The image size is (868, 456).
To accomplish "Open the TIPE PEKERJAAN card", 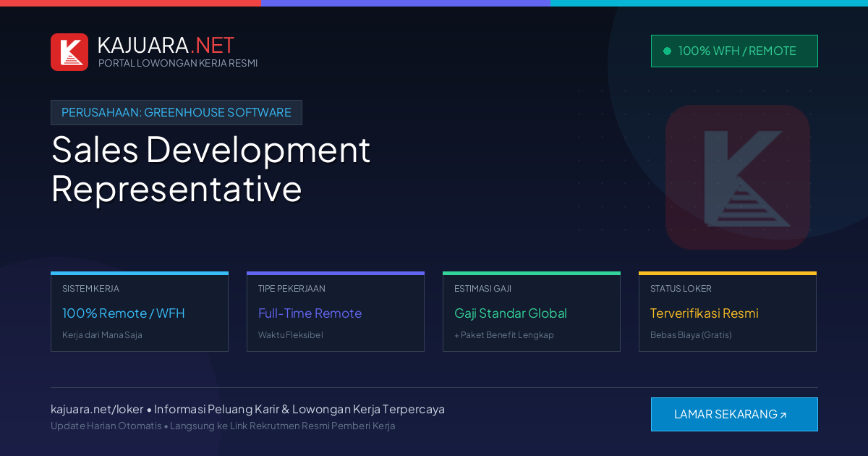I will (x=336, y=312).
